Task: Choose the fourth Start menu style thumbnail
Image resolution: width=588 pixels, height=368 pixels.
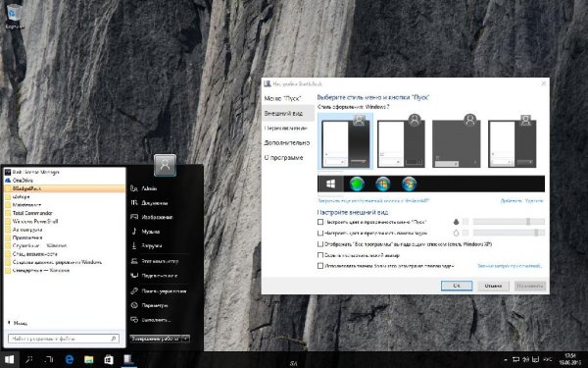Action: [512, 141]
